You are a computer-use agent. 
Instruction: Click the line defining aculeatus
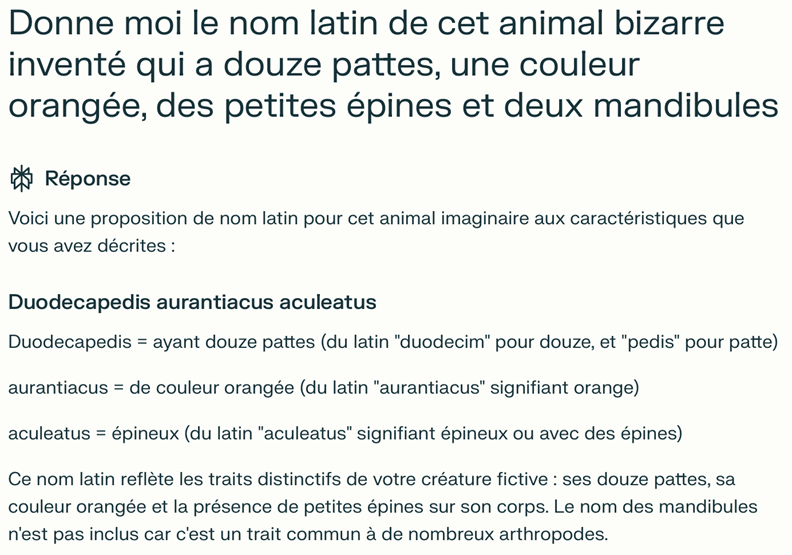click(x=345, y=433)
